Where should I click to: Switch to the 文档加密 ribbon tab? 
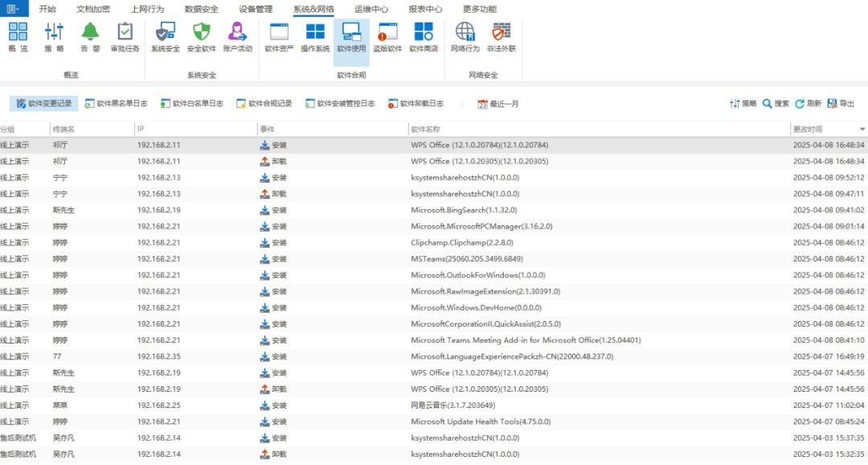coord(93,9)
